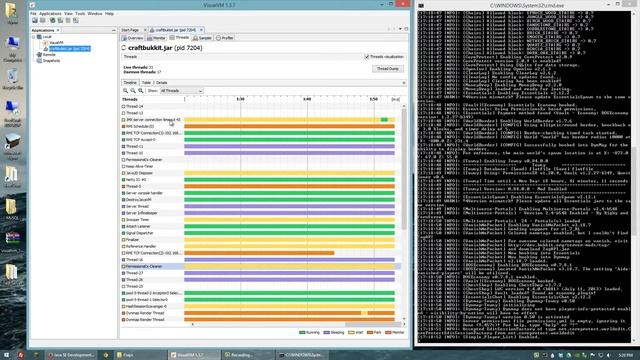Open Windows Start button on taskbar
This screenshot has height=360, width=640.
(7, 355)
